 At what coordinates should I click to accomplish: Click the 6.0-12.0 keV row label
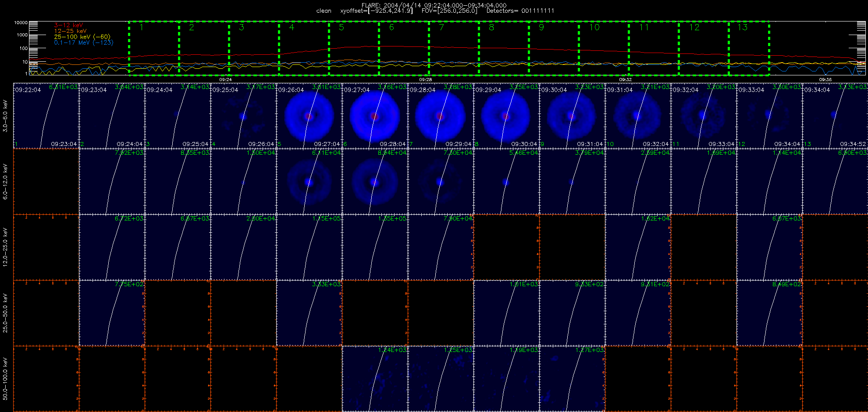coord(6,182)
